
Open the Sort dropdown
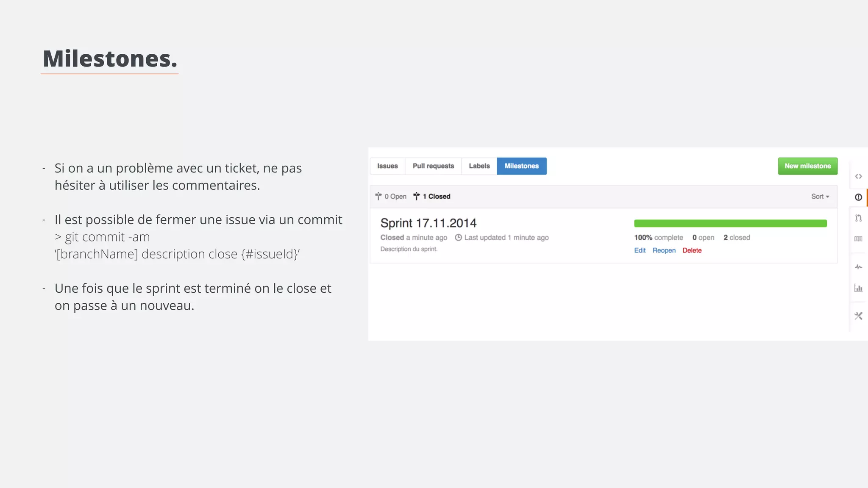[x=820, y=197]
